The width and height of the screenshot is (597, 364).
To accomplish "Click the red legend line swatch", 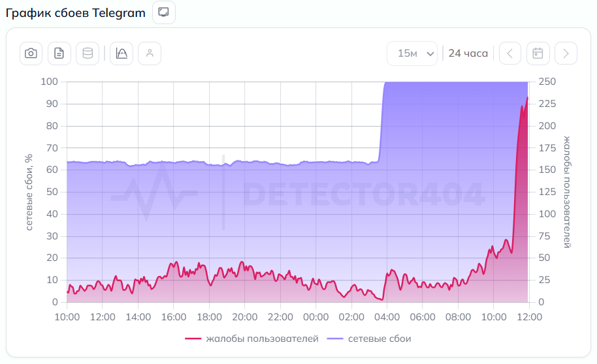I will click(x=193, y=339).
